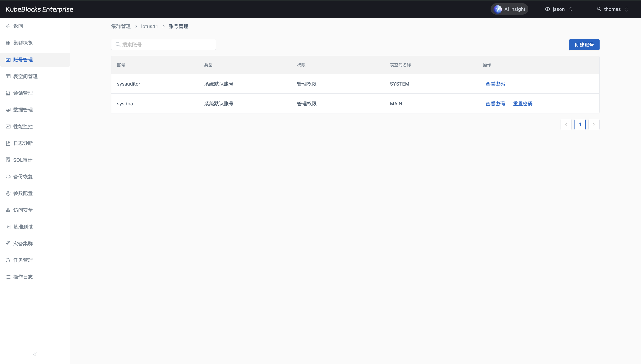
Task: Click 查看密码 for sysauditor
Action: [495, 84]
